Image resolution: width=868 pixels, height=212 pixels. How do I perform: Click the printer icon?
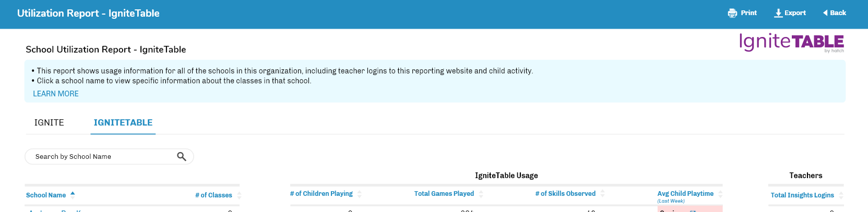(732, 13)
